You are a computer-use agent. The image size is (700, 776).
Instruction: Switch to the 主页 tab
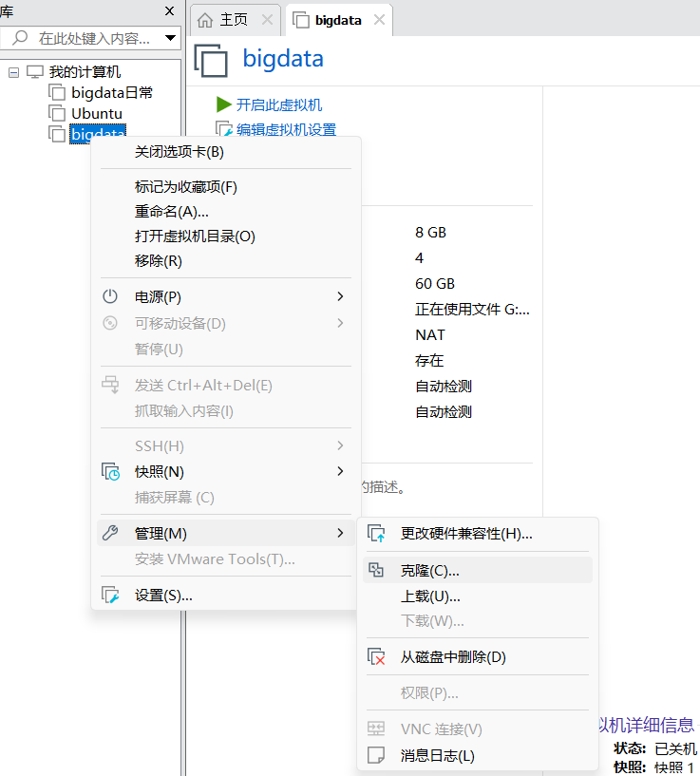click(x=235, y=20)
